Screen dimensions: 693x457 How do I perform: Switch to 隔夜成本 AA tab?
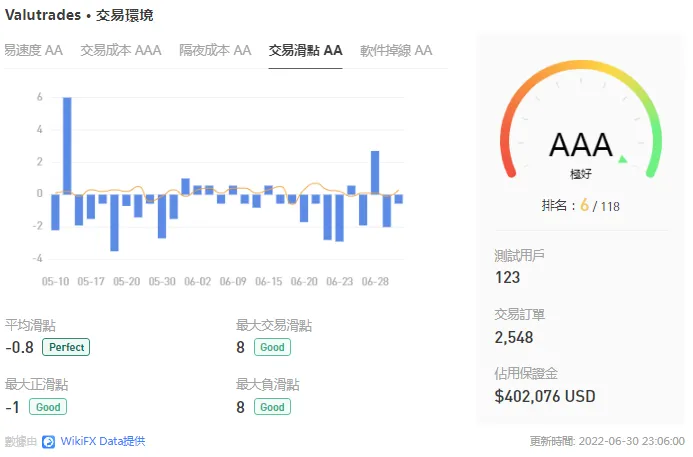click(x=215, y=50)
